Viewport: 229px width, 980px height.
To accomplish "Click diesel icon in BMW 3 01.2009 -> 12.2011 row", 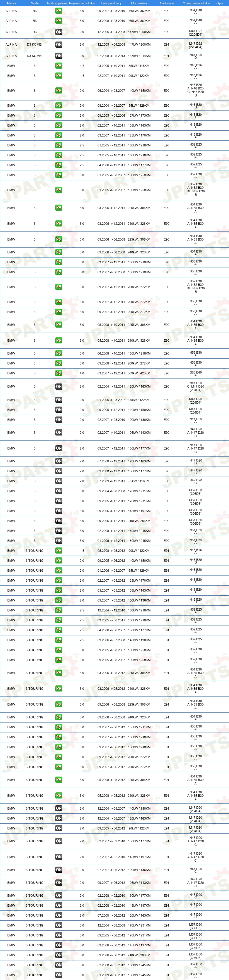I will point(59,541).
